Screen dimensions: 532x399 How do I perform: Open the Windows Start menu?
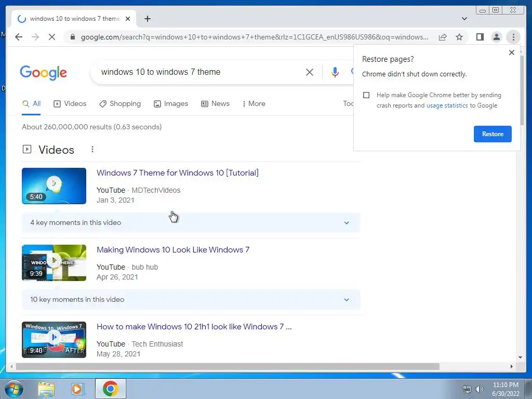(x=13, y=389)
